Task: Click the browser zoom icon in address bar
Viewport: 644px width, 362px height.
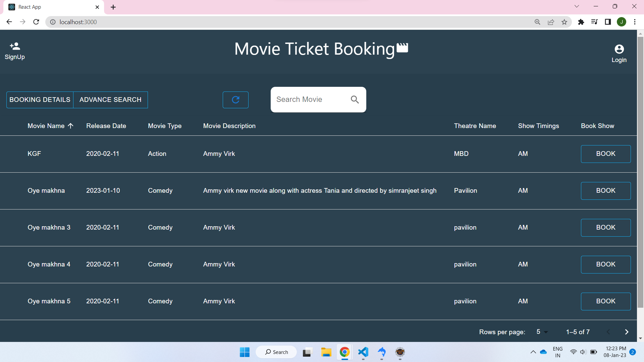Action: pyautogui.click(x=537, y=22)
